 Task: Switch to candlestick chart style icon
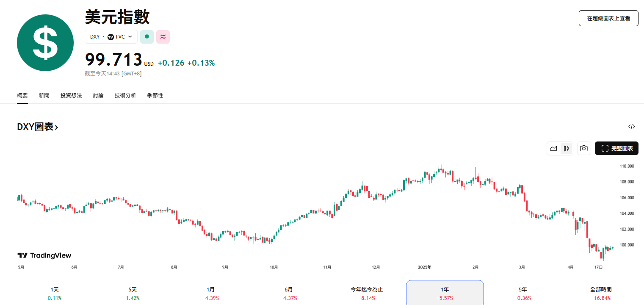click(566, 148)
